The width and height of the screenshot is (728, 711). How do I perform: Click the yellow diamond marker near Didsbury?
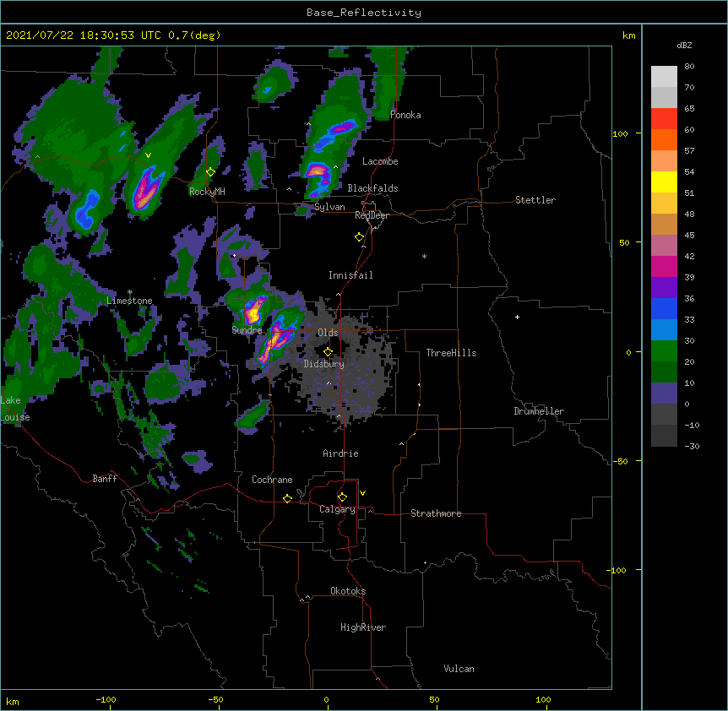click(x=329, y=351)
